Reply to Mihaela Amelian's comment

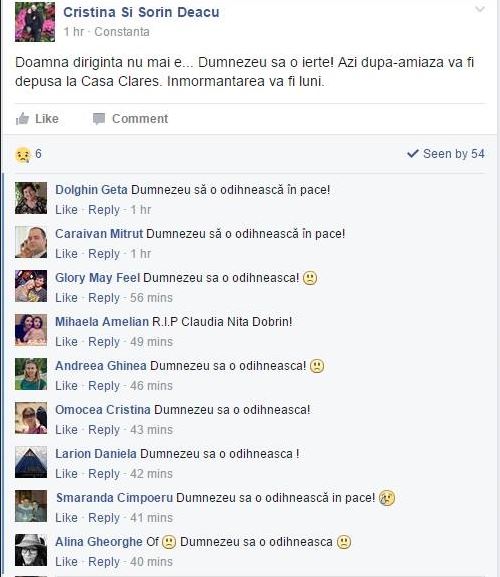104,342
